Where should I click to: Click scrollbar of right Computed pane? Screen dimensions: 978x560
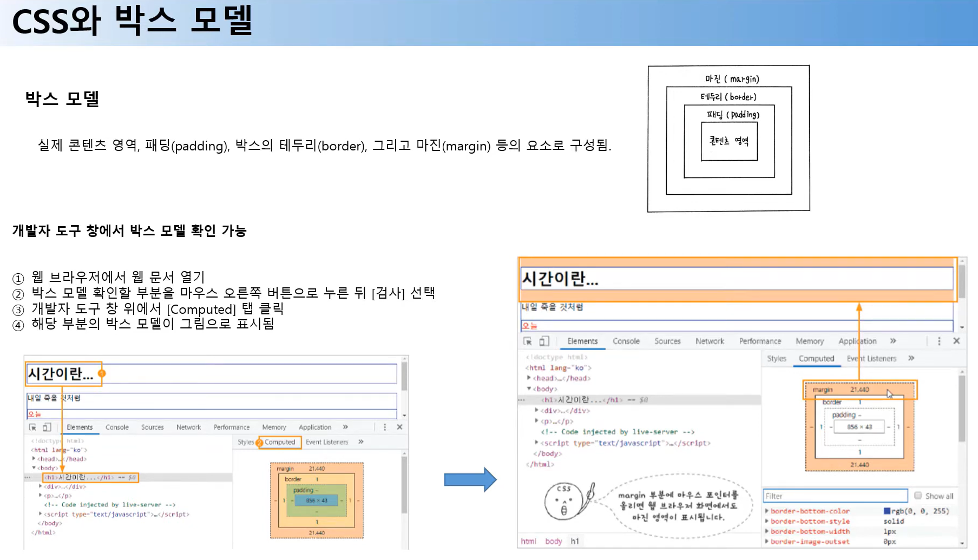click(962, 409)
